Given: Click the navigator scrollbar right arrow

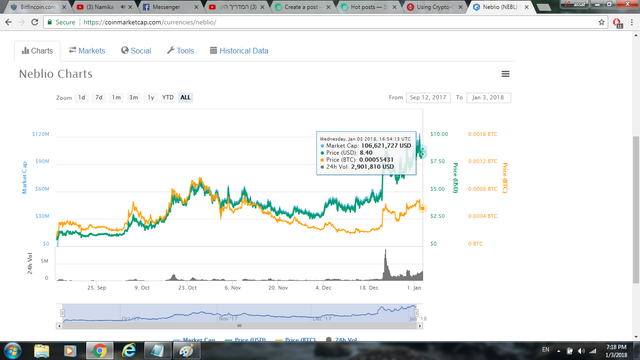Looking at the screenshot, I should 420,326.
